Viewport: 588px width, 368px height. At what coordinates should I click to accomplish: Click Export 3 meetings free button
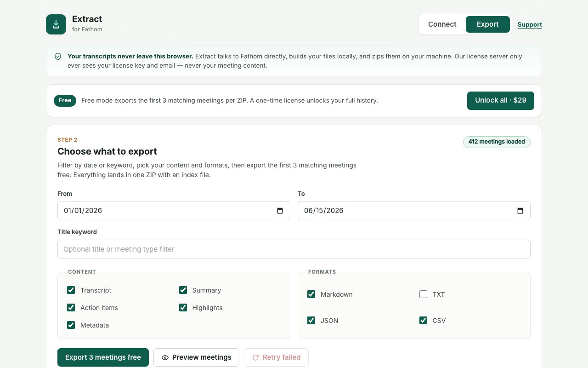tap(103, 357)
